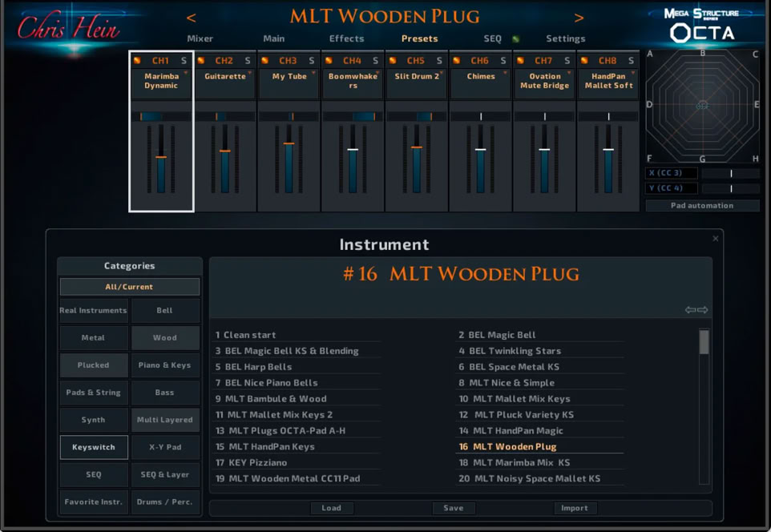Viewport: 771px width, 532px height.
Task: Open My Tube instrument dropdown
Action: pyautogui.click(x=289, y=83)
